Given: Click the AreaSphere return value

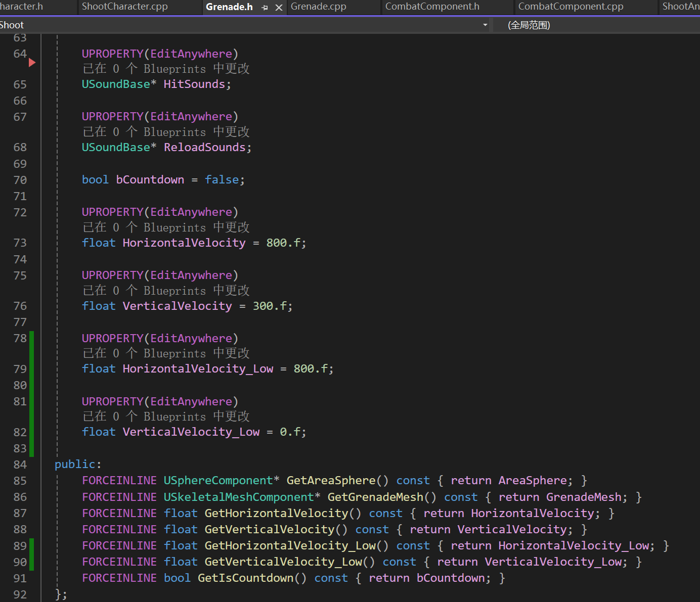Looking at the screenshot, I should [533, 480].
